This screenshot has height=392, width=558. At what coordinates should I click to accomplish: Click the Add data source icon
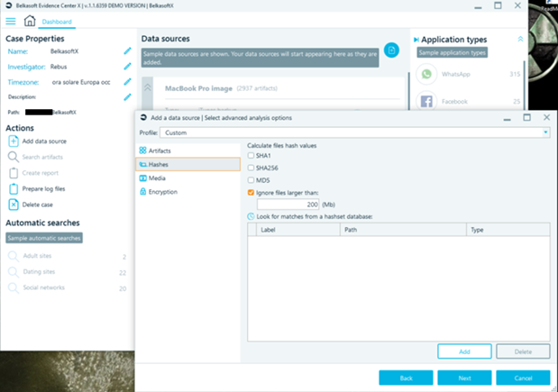tap(14, 141)
